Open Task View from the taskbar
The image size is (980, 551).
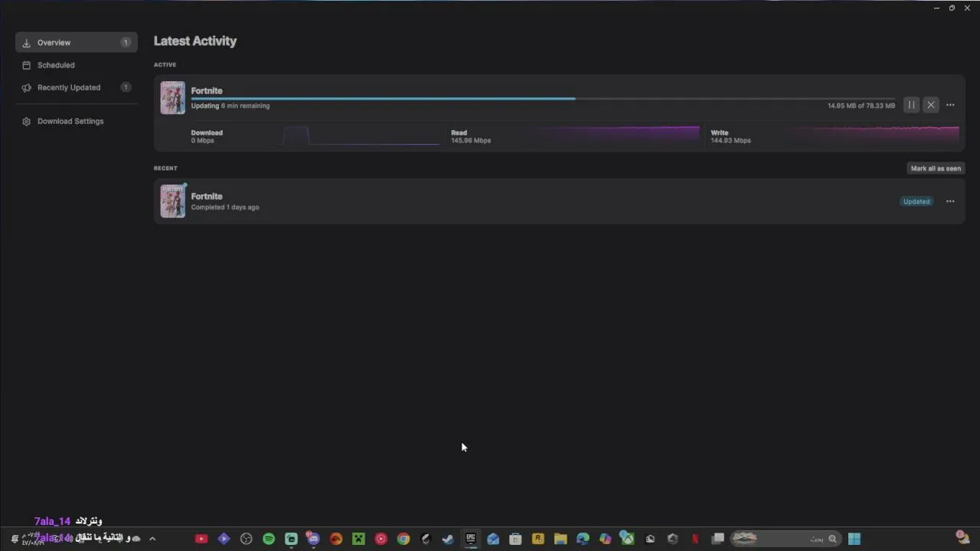tap(717, 539)
